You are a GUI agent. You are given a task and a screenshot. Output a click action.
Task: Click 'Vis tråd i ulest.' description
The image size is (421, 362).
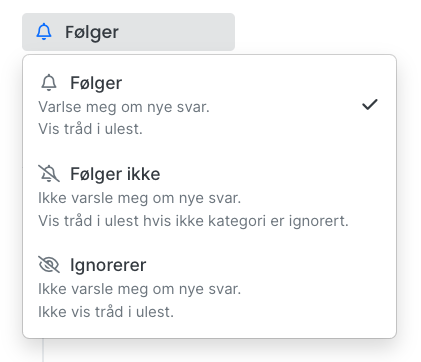90,129
